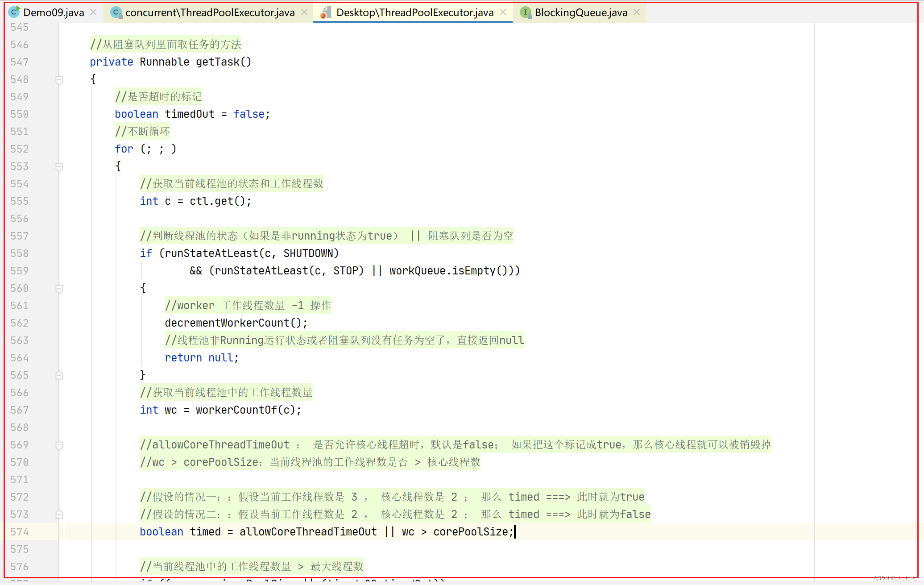Click comment '//当前线程池中的工作线程数量 > 最大线程数'
The width and height of the screenshot is (924, 585).
[x=252, y=567]
